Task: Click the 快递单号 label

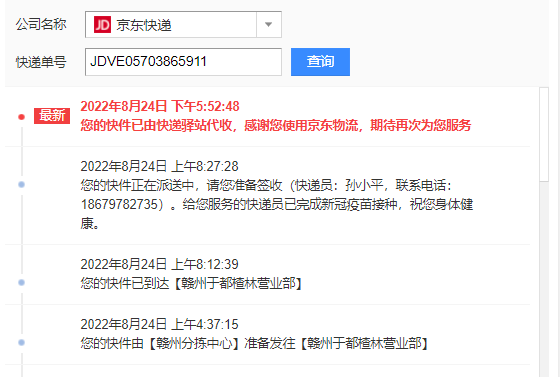Action: pyautogui.click(x=41, y=62)
